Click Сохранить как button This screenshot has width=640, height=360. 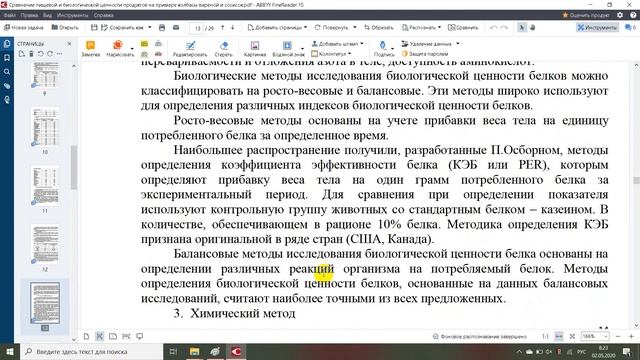pos(122,27)
